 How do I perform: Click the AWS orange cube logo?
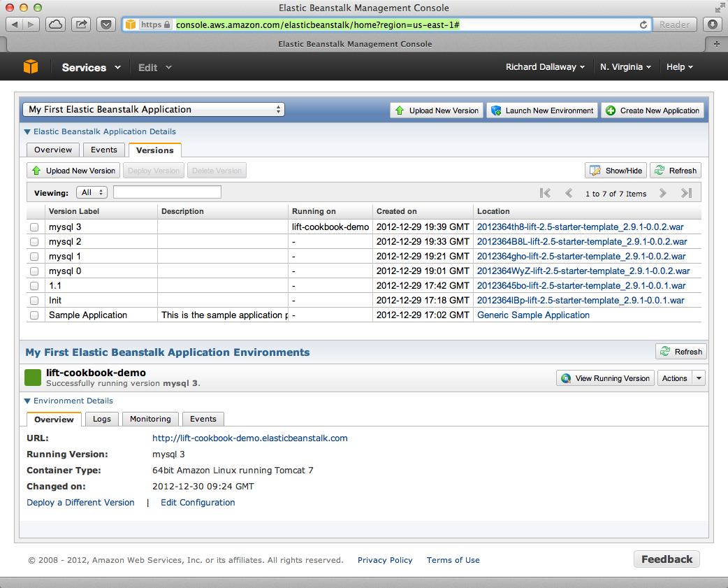point(31,67)
